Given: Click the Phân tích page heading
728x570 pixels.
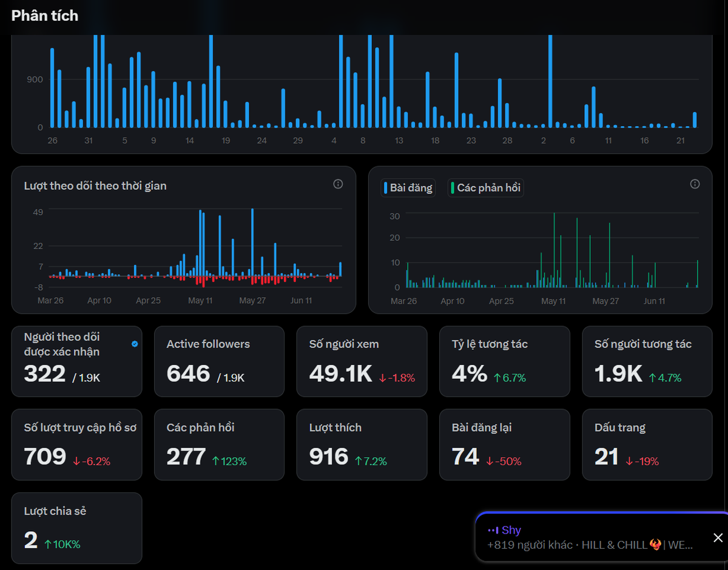Looking at the screenshot, I should click(x=45, y=16).
